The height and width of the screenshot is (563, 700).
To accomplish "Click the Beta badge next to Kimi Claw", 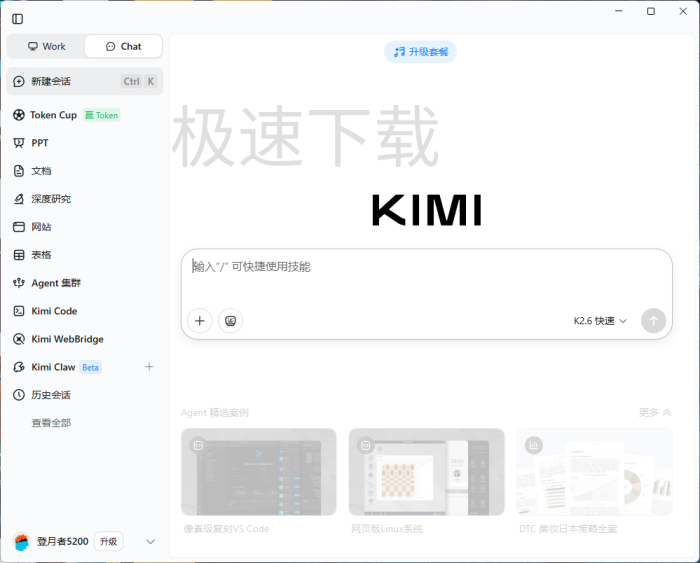I will click(x=91, y=367).
